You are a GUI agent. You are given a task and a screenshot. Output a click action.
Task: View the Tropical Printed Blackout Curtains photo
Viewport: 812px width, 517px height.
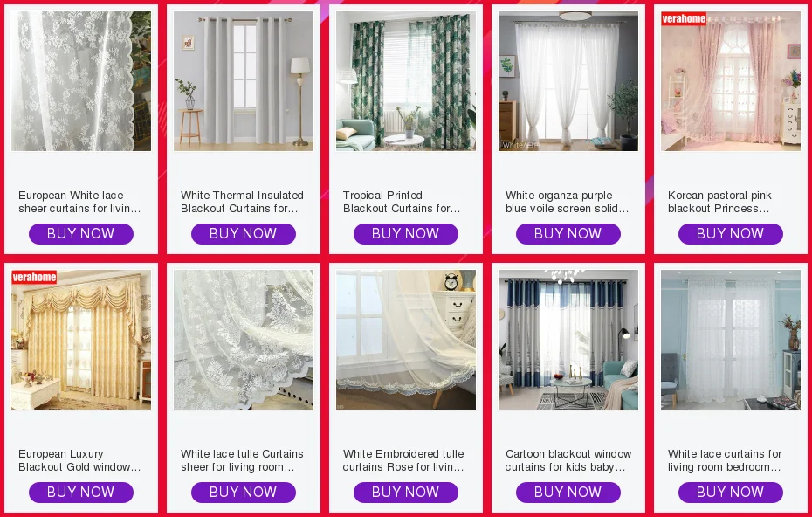click(406, 81)
